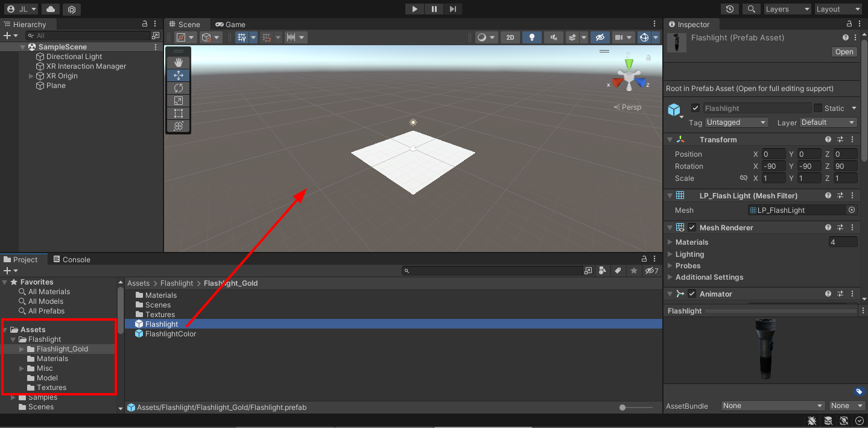The image size is (868, 428).
Task: Select the Move tool in the Scene view
Action: (178, 75)
